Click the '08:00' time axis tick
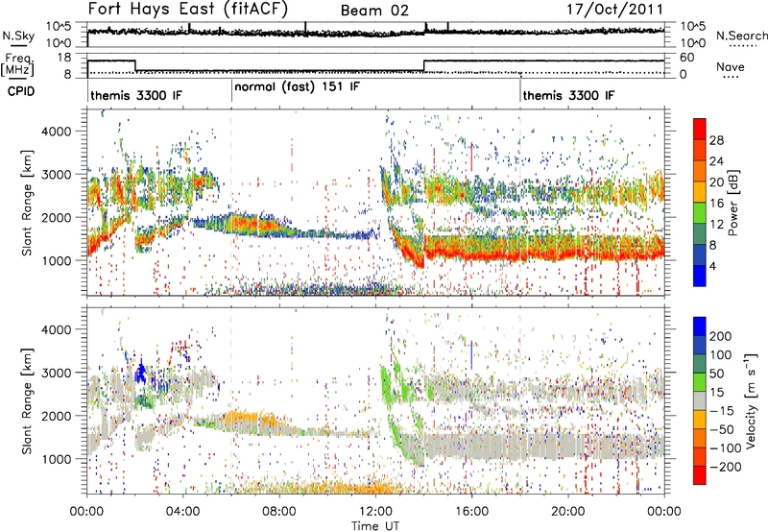This screenshot has width=768, height=532. [279, 512]
